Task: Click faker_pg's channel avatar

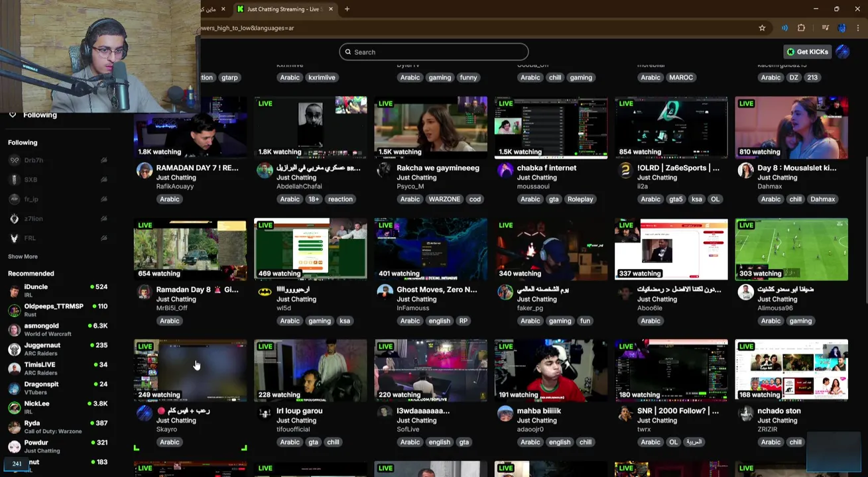Action: click(x=505, y=292)
